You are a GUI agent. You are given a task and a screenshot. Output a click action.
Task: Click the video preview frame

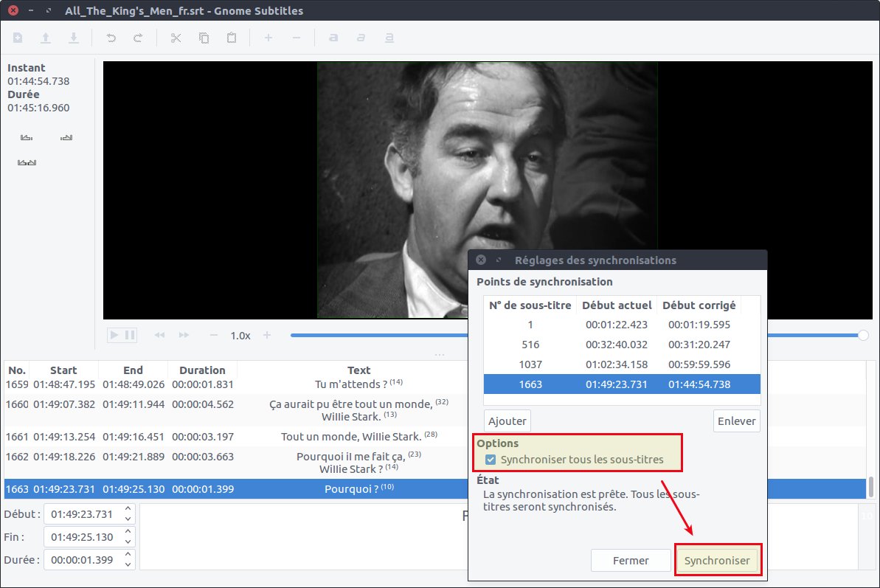click(487, 190)
